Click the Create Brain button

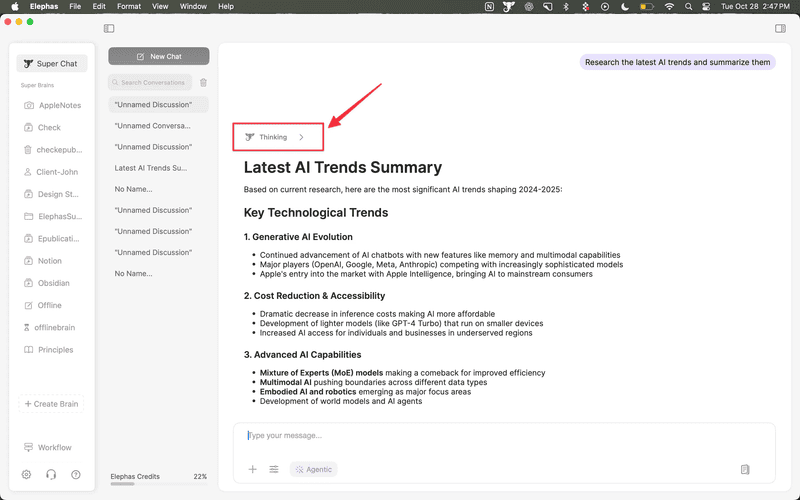coord(54,404)
